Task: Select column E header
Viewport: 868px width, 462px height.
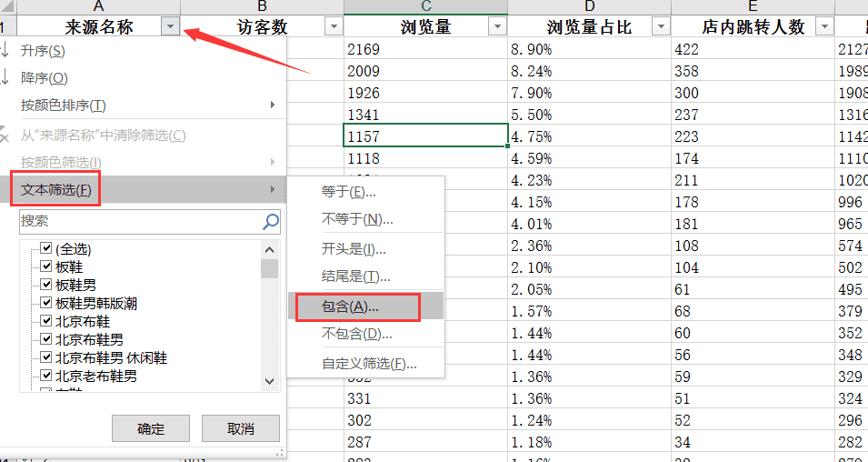Action: [753, 6]
